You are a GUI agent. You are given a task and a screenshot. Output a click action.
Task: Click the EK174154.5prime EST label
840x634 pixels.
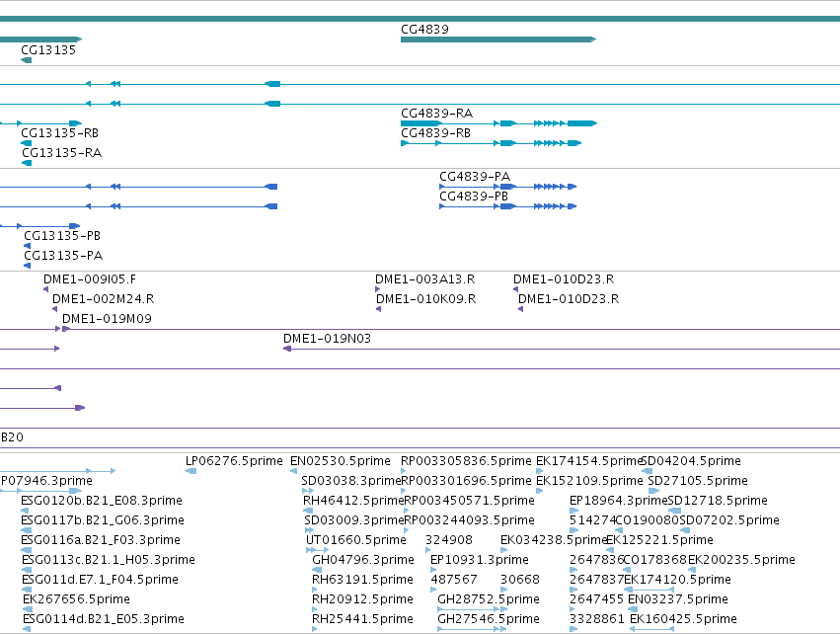point(588,461)
